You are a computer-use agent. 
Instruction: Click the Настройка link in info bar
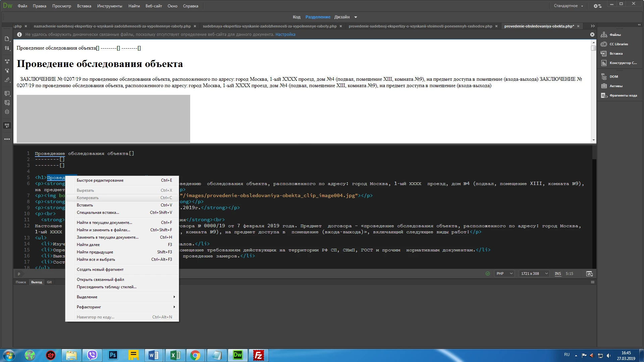(285, 35)
